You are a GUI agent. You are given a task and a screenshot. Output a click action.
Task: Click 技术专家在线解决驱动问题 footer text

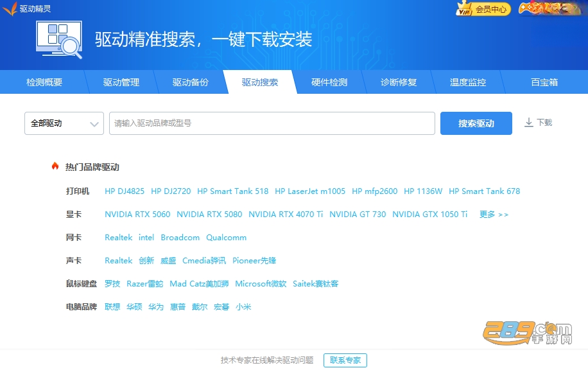tap(267, 360)
